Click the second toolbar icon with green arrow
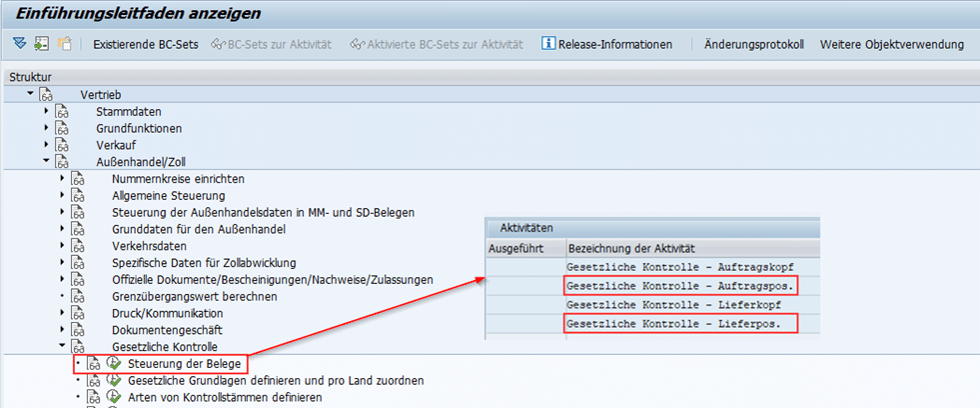The width and height of the screenshot is (980, 408). coord(41,44)
